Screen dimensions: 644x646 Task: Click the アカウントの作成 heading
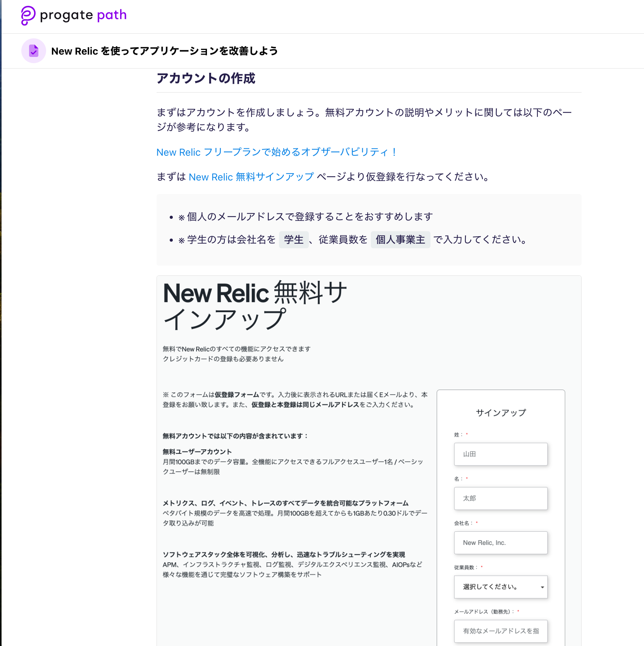click(206, 78)
